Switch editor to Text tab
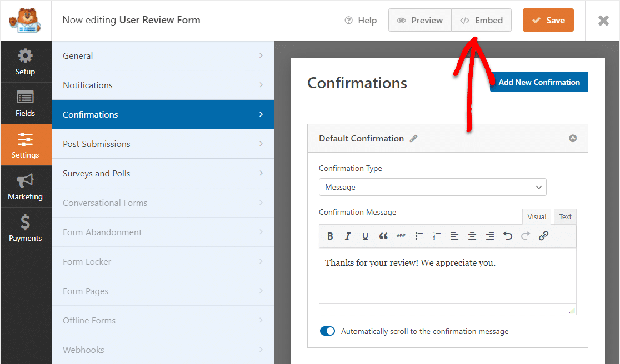The height and width of the screenshot is (364, 620). coord(565,217)
